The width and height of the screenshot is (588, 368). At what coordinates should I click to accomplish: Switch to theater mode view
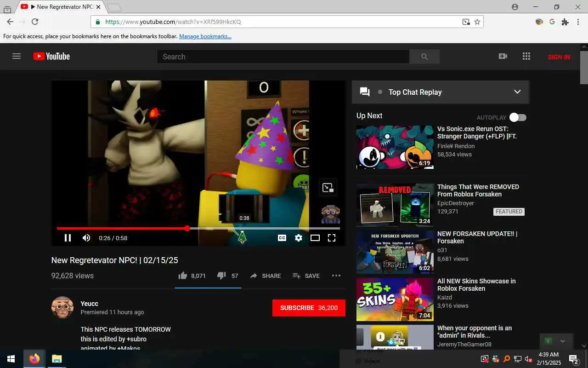point(315,238)
